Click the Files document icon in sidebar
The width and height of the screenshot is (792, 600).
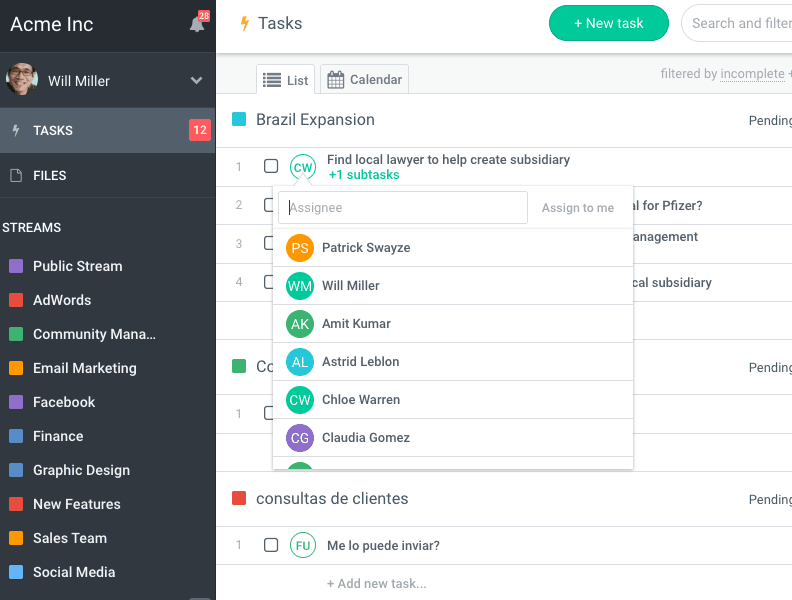point(15,176)
